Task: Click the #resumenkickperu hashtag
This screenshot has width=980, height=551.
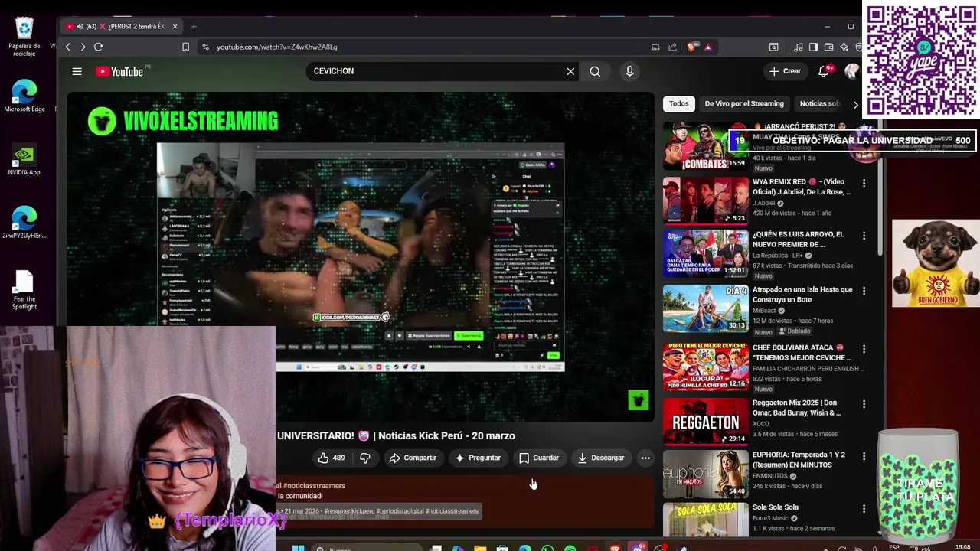Action: coord(349,511)
